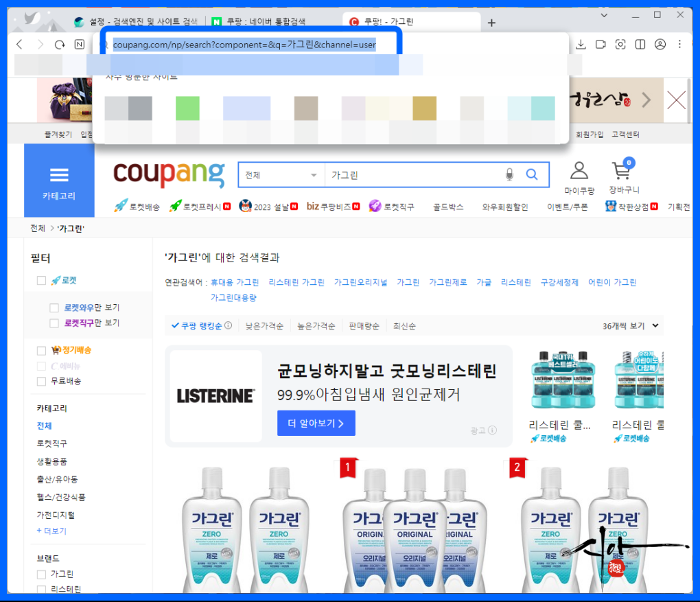The width and height of the screenshot is (700, 602).
Task: Open 로켓프레시 menu item
Action: 200,207
